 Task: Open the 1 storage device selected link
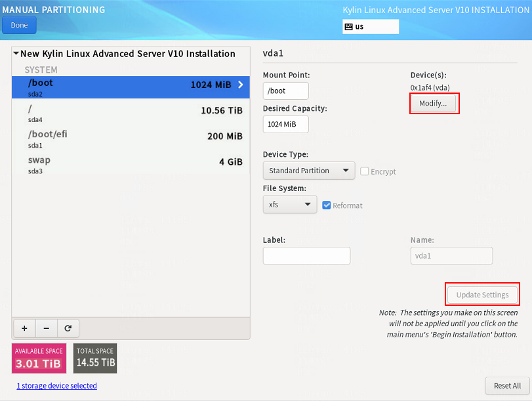tap(56, 386)
